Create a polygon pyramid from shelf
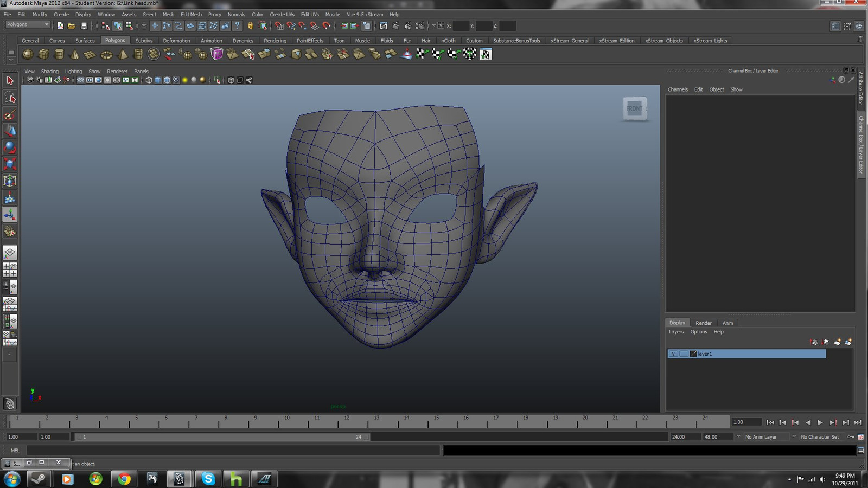868x488 pixels. [x=123, y=54]
